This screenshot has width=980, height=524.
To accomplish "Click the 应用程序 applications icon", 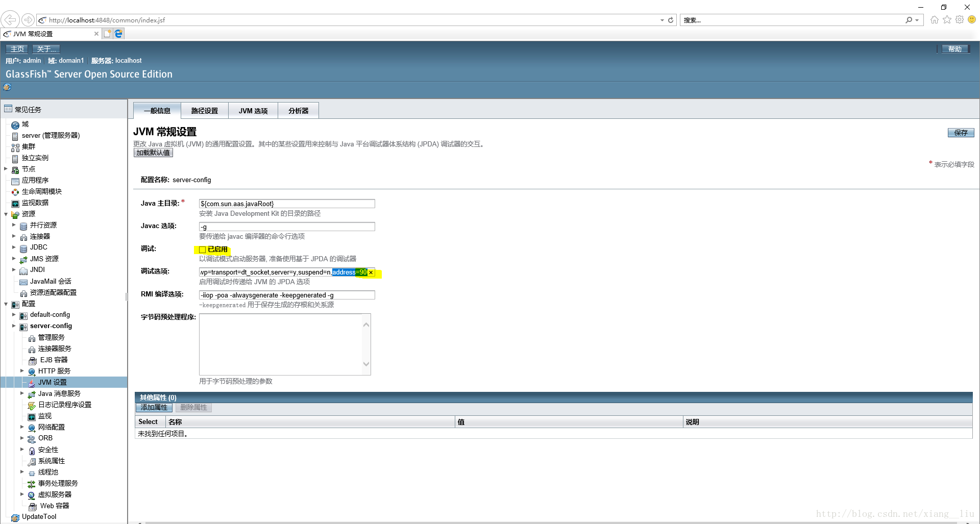I will pos(15,181).
